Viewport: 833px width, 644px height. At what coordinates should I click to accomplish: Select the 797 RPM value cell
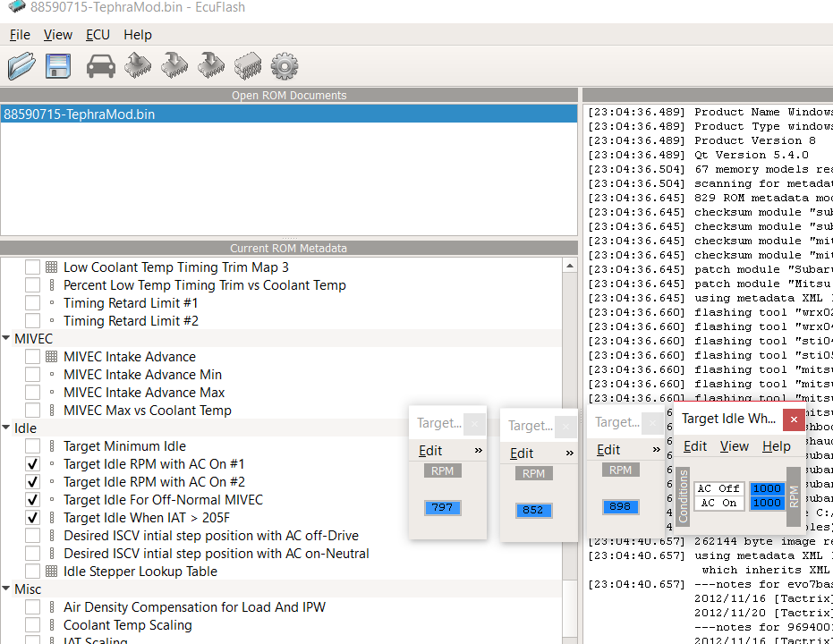[x=443, y=507]
